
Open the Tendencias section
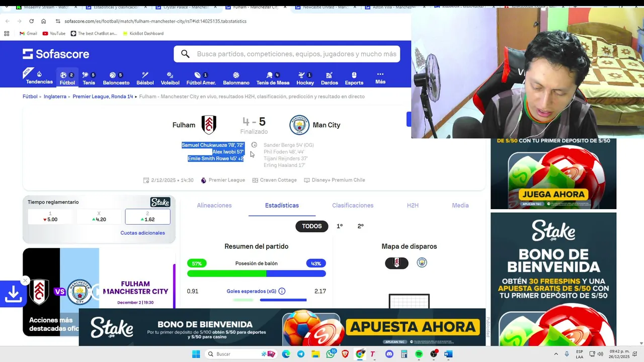click(x=39, y=77)
